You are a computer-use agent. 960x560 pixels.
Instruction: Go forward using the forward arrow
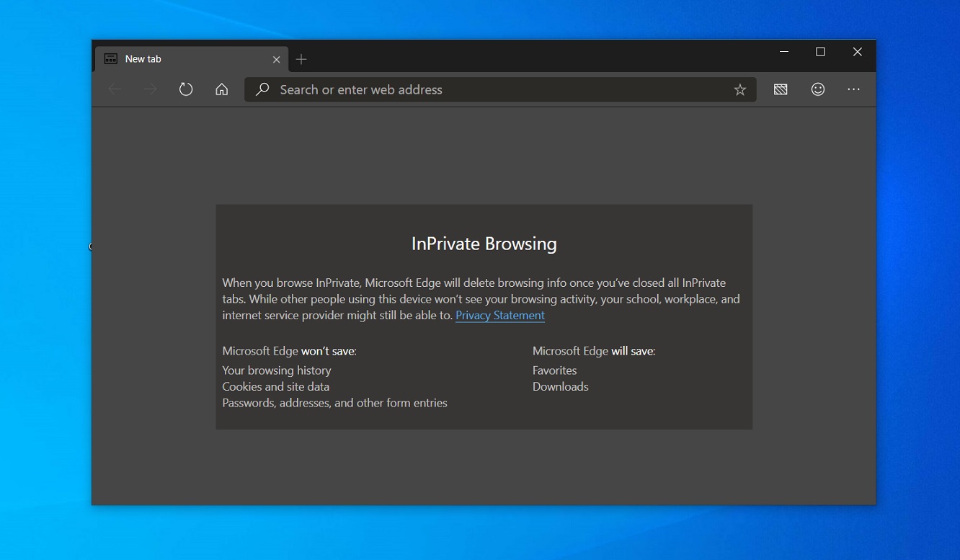coord(150,89)
